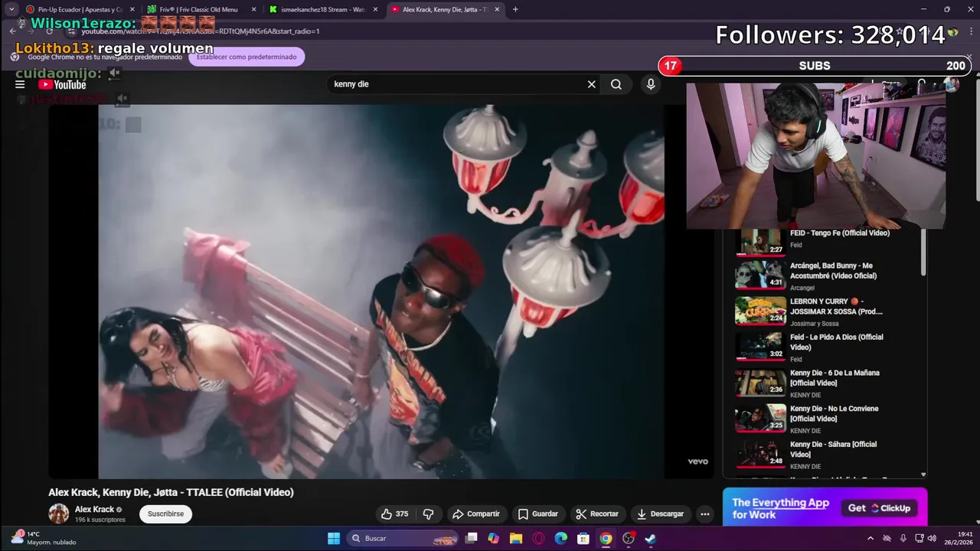Open Task View from the taskbar
Viewport: 980px width, 551px height.
472,539
